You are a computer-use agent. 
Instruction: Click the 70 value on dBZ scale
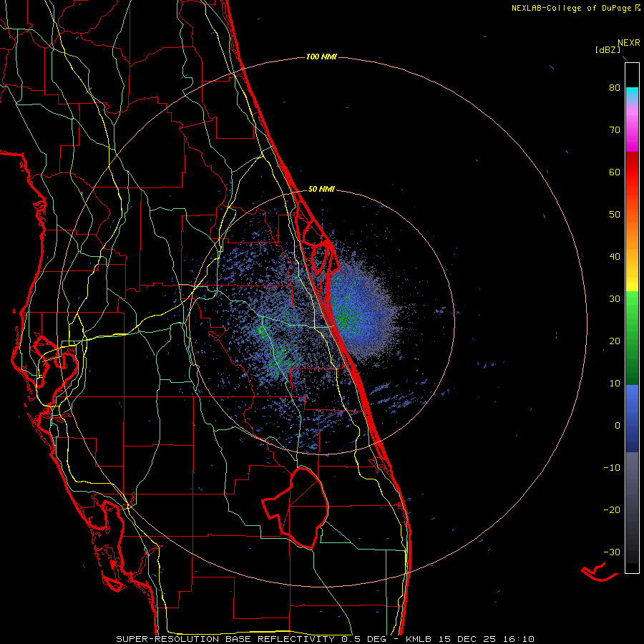click(x=615, y=130)
